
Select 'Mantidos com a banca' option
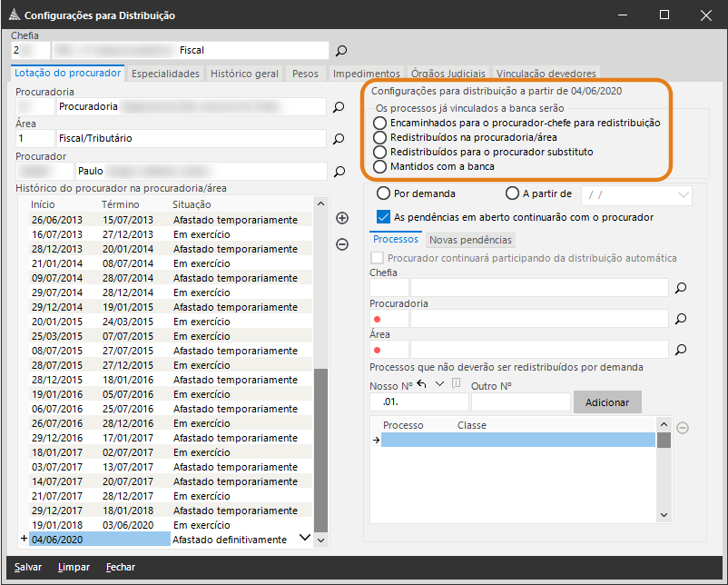(x=379, y=166)
